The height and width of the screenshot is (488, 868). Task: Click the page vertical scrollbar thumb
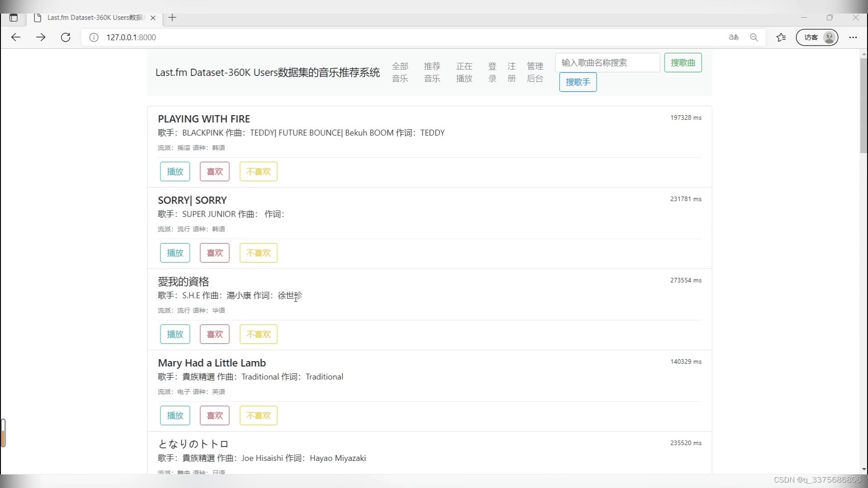863,106
